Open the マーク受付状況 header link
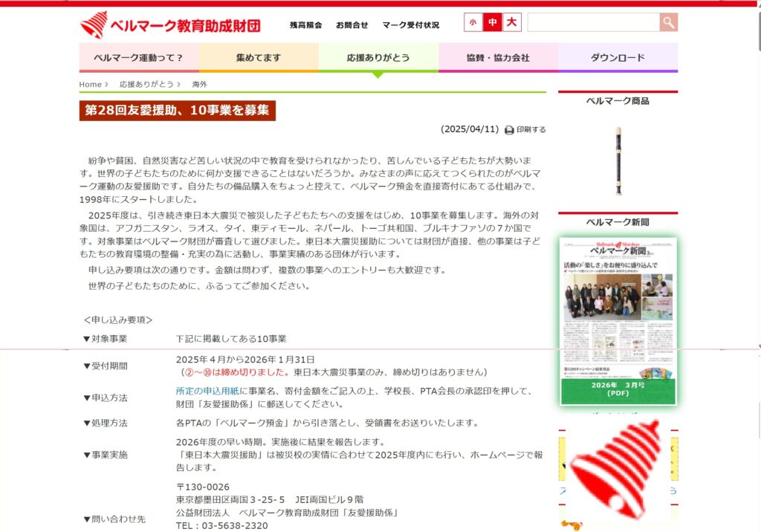The width and height of the screenshot is (761, 532). pyautogui.click(x=410, y=25)
